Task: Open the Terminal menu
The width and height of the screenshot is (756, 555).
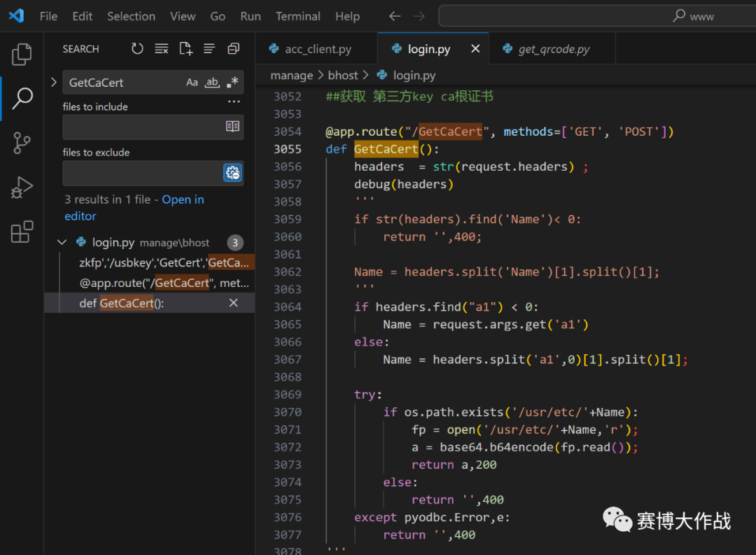Action: pos(298,16)
